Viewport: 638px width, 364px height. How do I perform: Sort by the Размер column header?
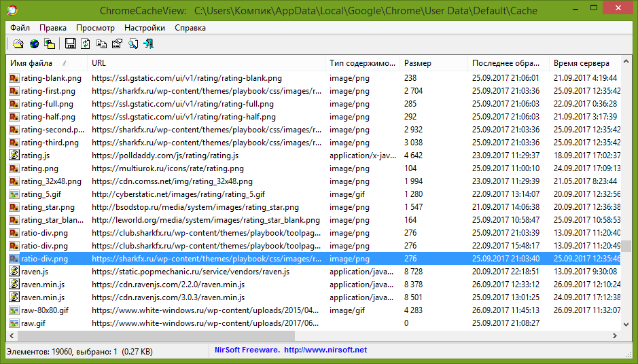pyautogui.click(x=418, y=63)
